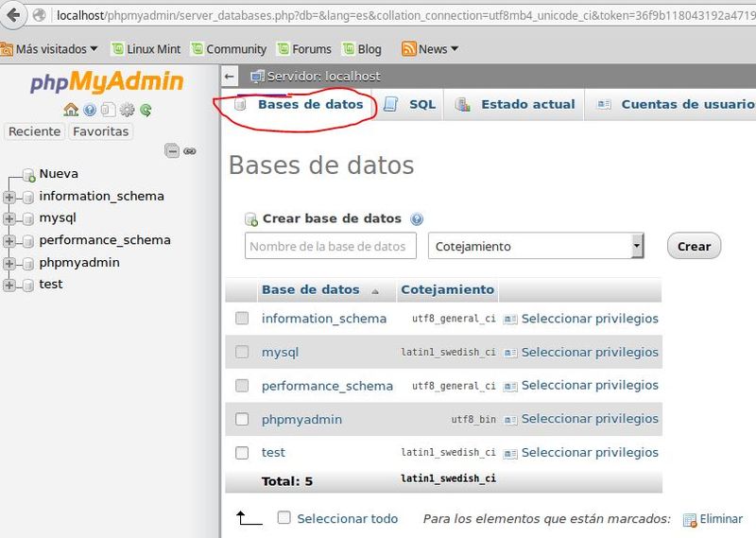Click the phpMyAdmin home icon
The width and height of the screenshot is (756, 538).
pyautogui.click(x=71, y=110)
